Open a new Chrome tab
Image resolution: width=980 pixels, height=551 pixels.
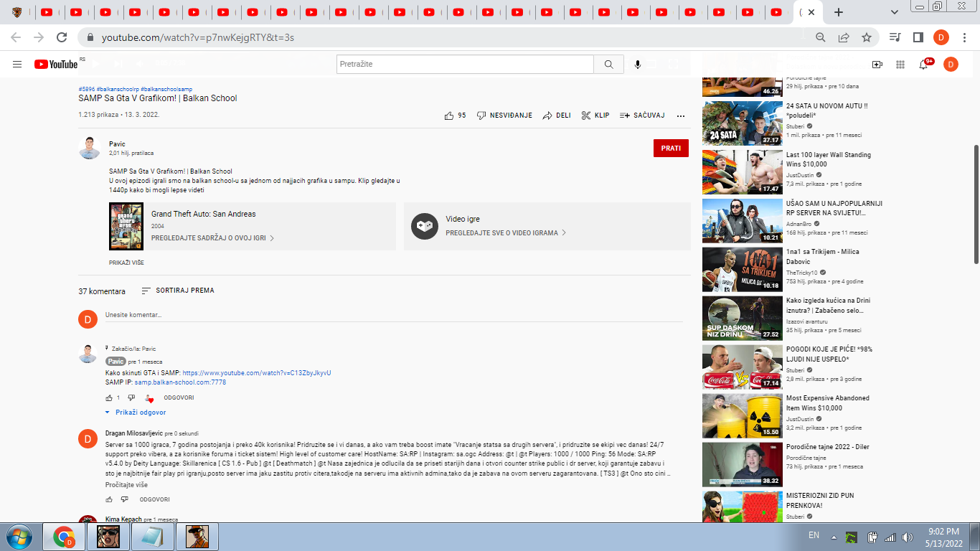(839, 12)
